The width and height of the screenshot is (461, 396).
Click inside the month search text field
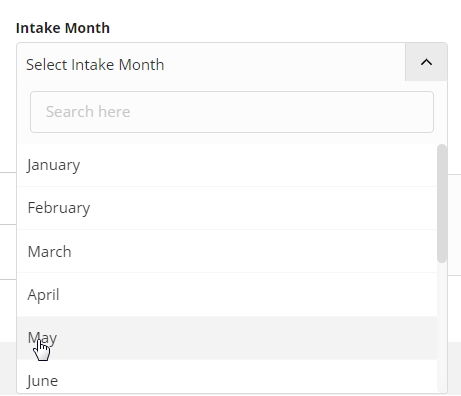tap(232, 112)
